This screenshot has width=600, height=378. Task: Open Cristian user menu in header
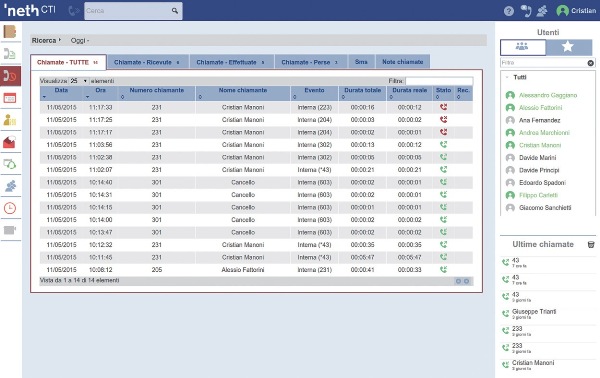[x=583, y=11]
